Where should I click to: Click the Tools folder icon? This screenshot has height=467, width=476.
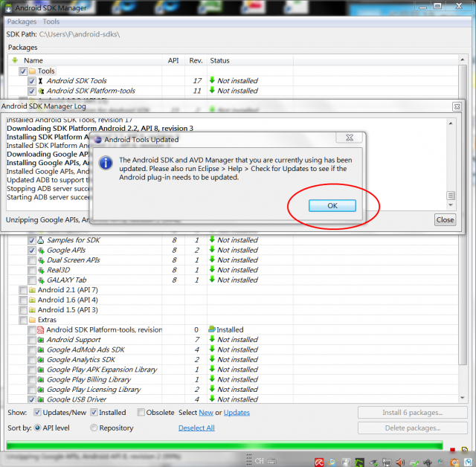[32, 71]
